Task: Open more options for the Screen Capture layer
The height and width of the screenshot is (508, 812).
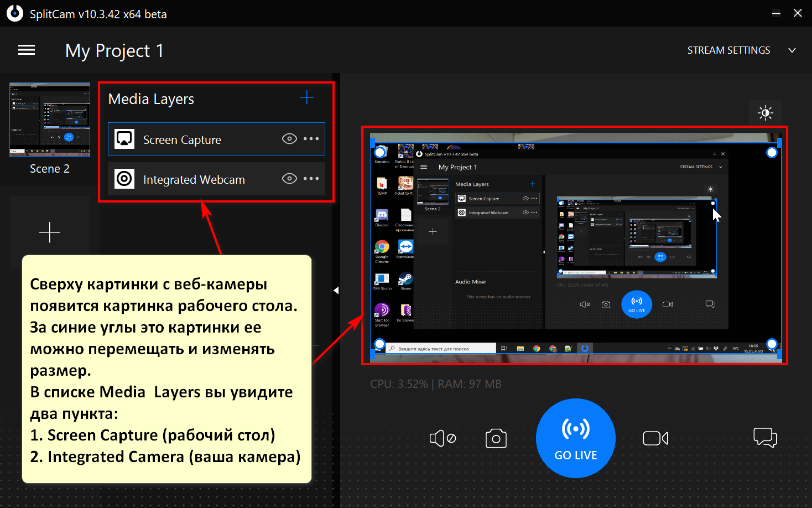Action: point(311,139)
